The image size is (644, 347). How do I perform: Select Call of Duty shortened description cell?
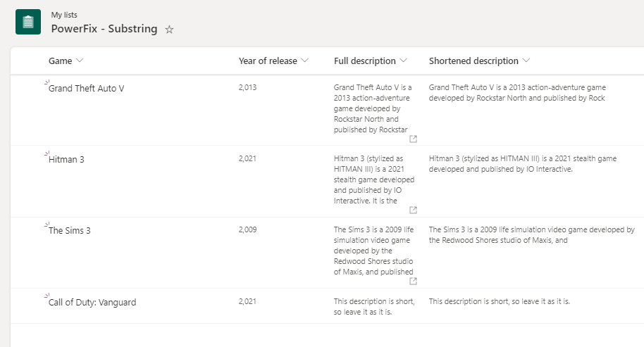tap(500, 301)
